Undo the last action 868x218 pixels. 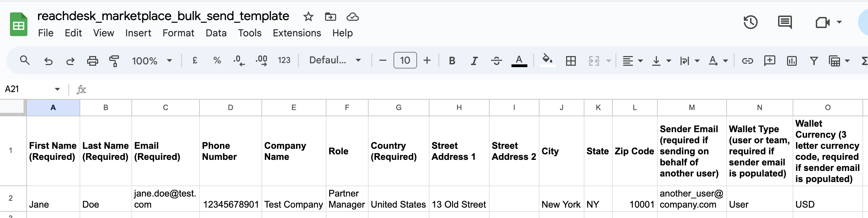[48, 61]
